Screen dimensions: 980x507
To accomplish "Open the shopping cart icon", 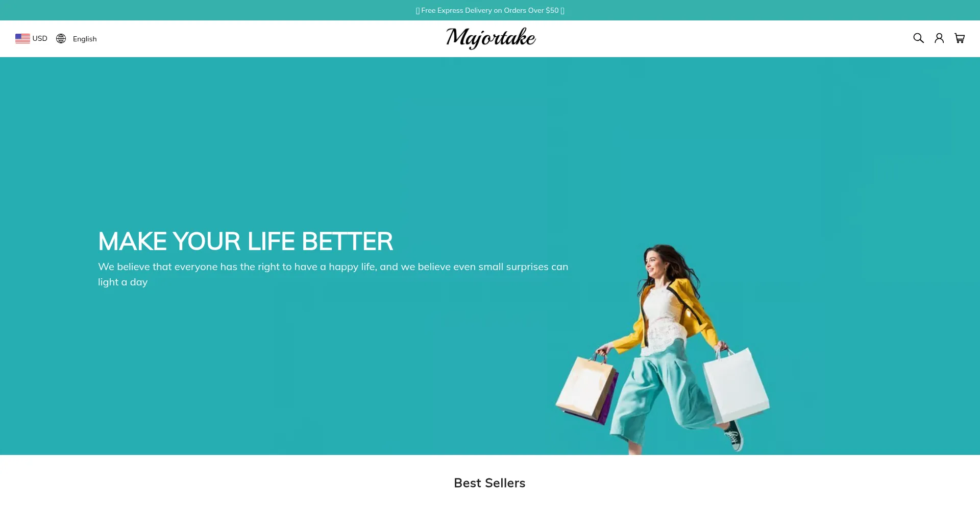I will pos(960,38).
